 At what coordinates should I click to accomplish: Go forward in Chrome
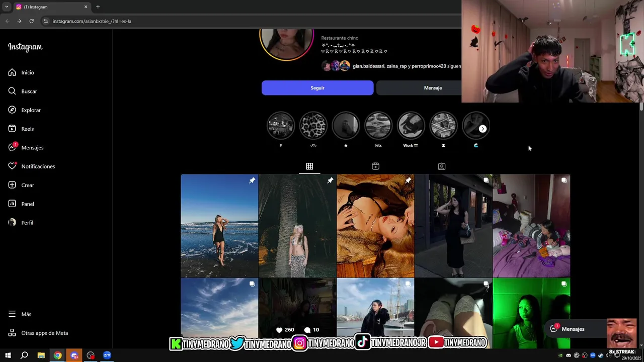(19, 21)
